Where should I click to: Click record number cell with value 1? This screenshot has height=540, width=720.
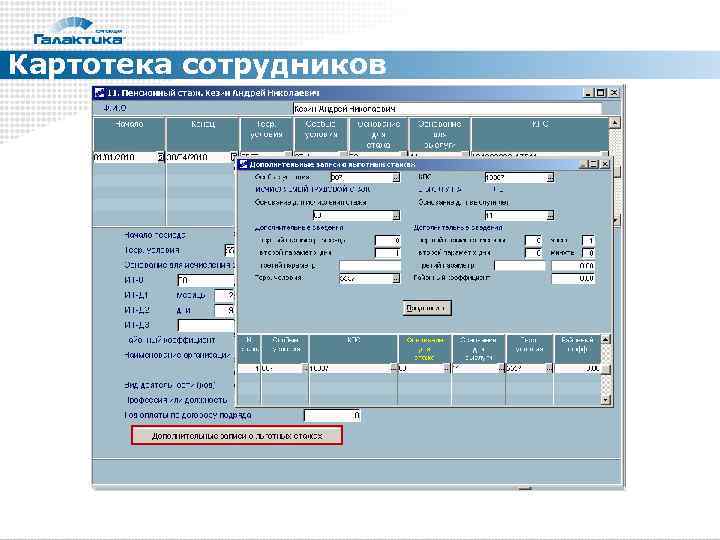[249, 368]
